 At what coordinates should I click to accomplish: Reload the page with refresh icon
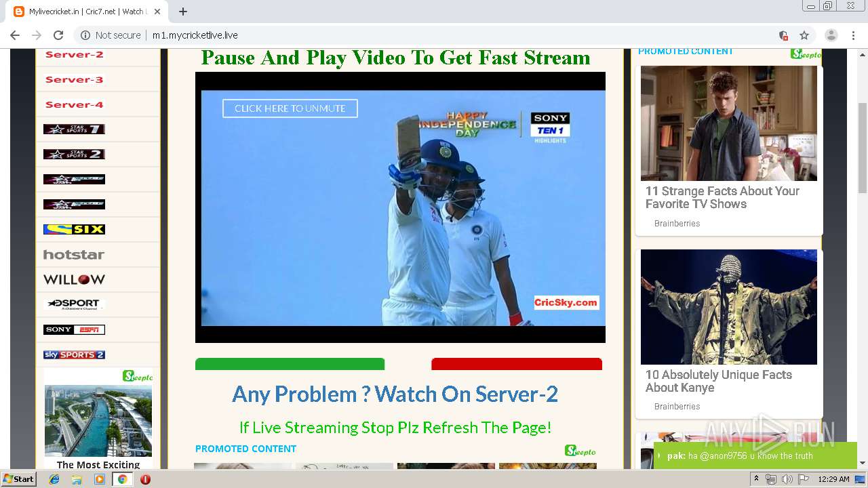[58, 35]
